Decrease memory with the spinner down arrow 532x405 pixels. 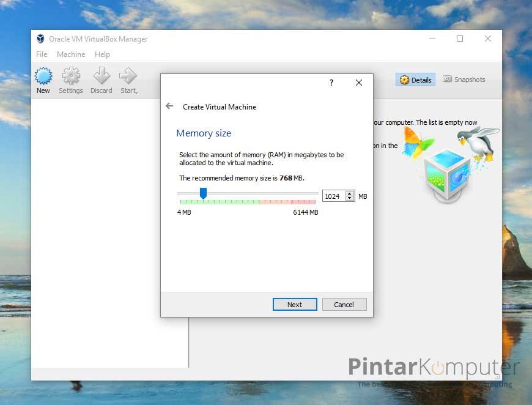349,198
